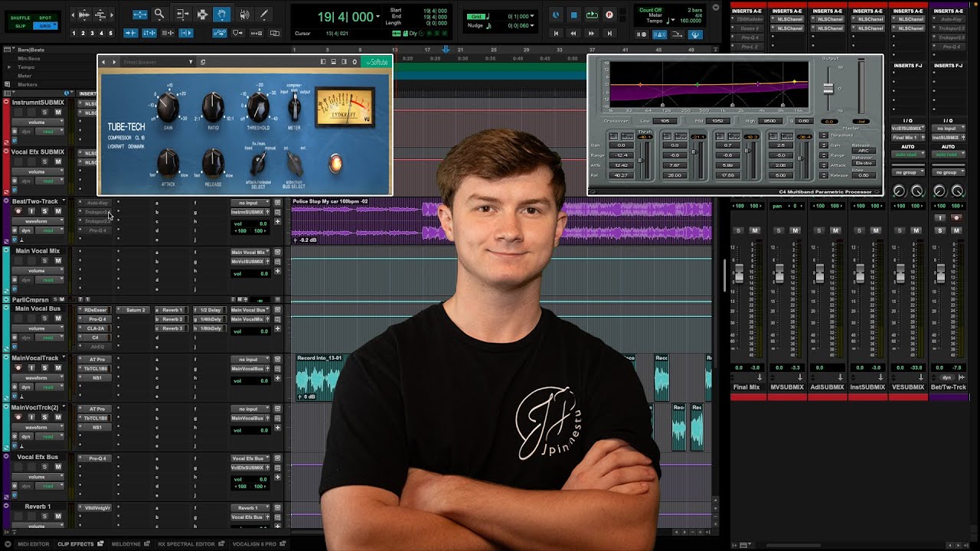Click Return to Zero transport button
This screenshot has width=980, height=551.
pyautogui.click(x=556, y=34)
